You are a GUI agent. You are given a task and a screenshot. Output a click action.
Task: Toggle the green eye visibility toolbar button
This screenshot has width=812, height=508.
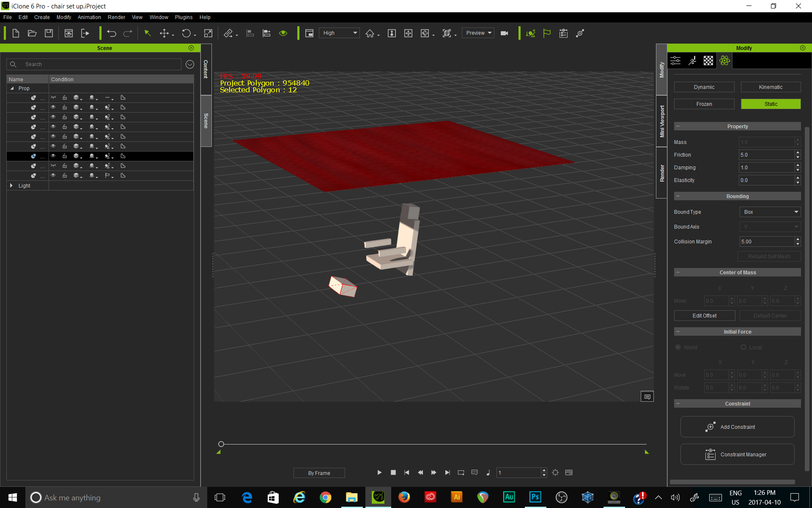[x=283, y=33]
